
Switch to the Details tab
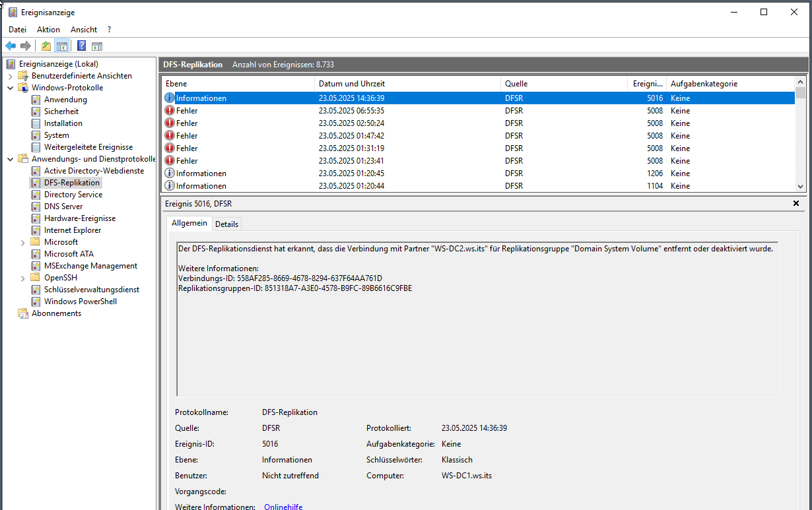pyautogui.click(x=226, y=224)
